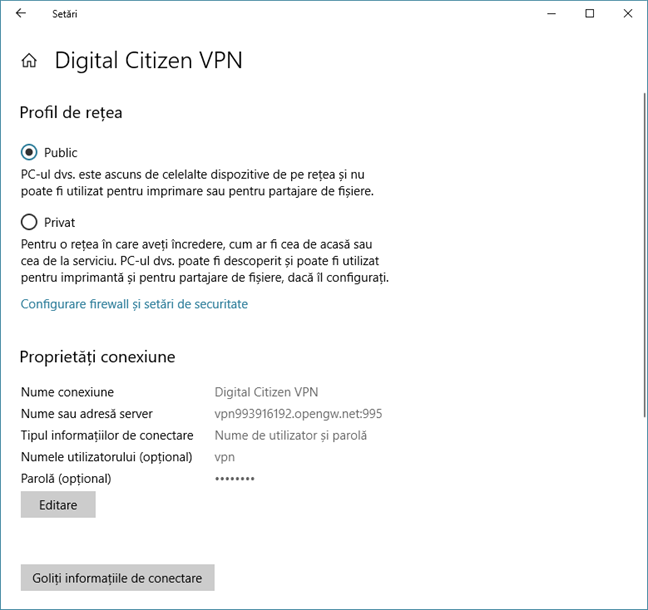Go back using the arrow icon
This screenshot has height=610, width=648.
(x=21, y=14)
